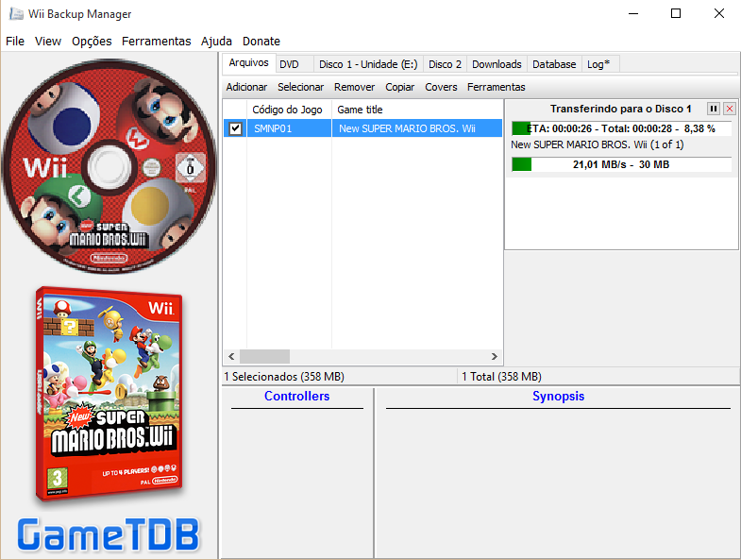Open the Opções menu
Viewport: 741px width, 560px height.
(x=92, y=41)
